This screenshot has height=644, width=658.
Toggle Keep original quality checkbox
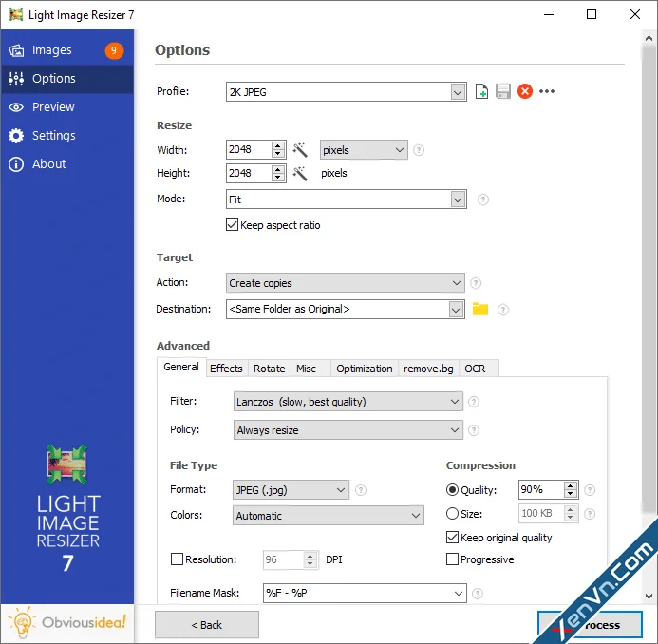click(x=452, y=537)
